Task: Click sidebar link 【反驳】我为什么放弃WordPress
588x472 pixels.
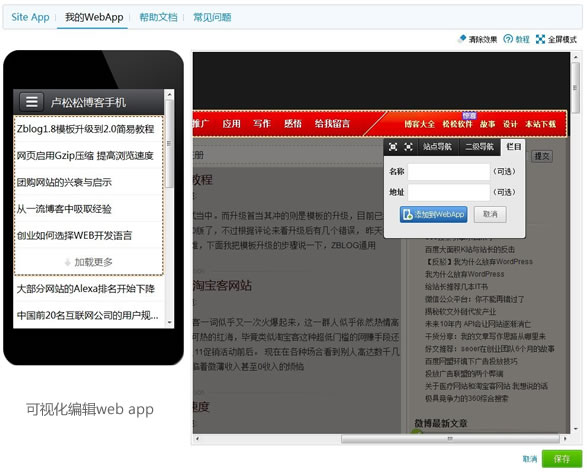Action: [478, 262]
